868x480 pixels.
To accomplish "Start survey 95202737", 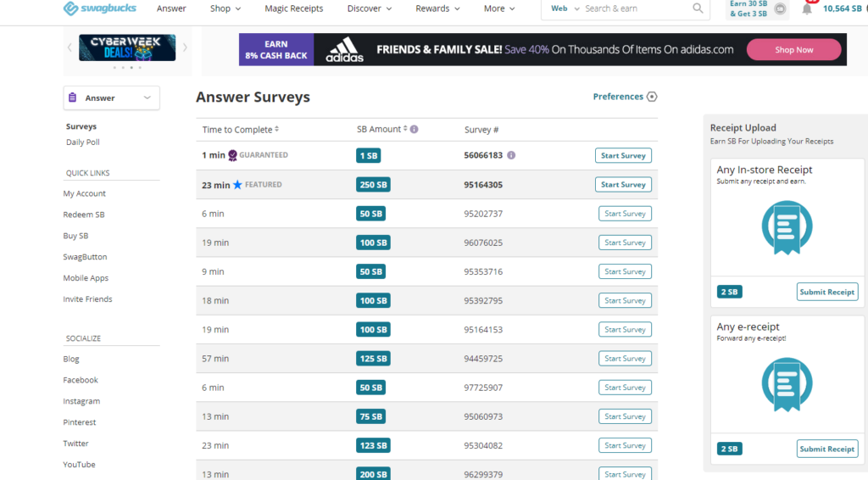I will pyautogui.click(x=625, y=214).
